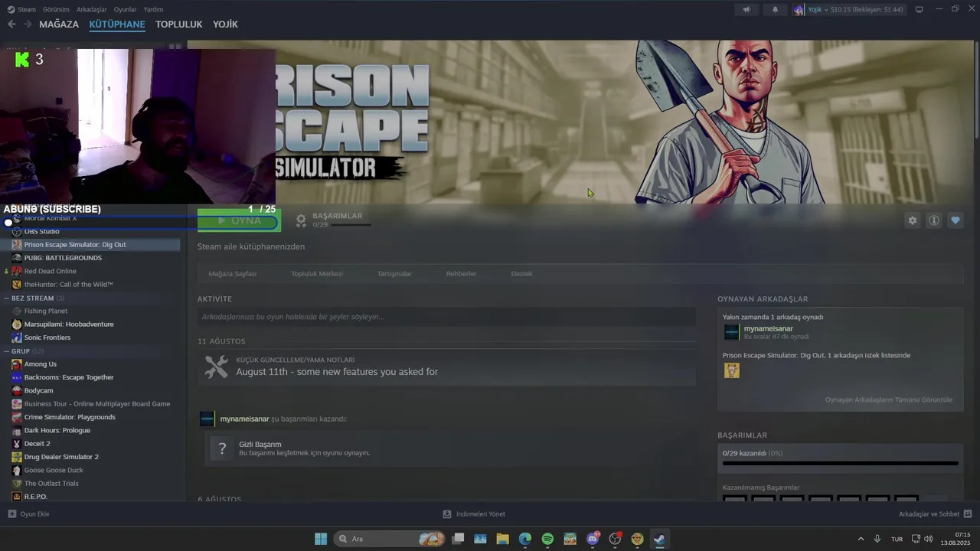Image resolution: width=980 pixels, height=551 pixels.
Task: Open the notifications bell icon
Action: coord(775,9)
